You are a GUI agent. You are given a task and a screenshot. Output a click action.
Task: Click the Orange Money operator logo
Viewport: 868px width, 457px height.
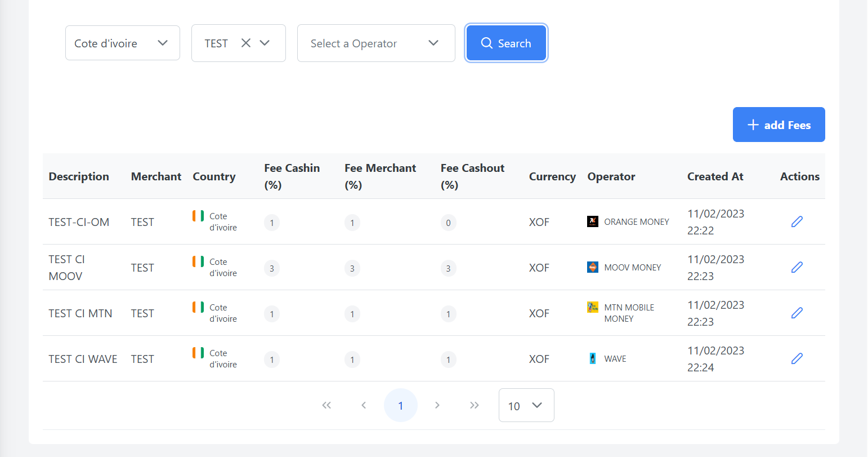click(x=593, y=221)
